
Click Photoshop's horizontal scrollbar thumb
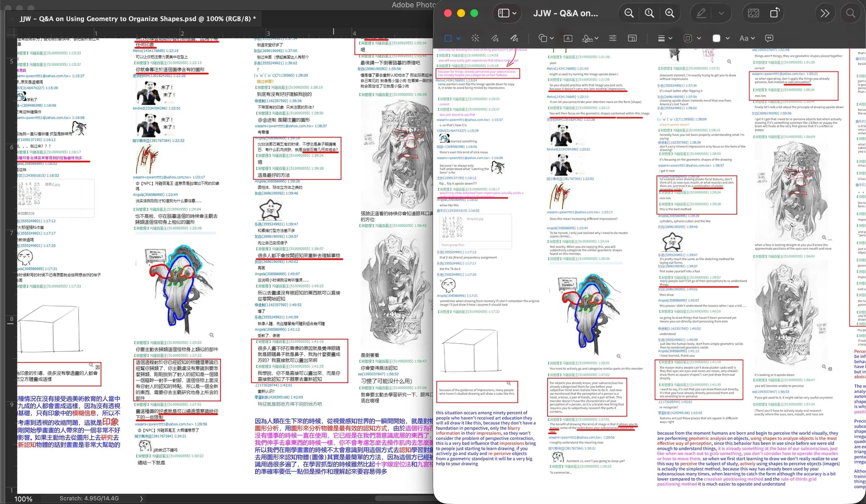pos(404,499)
